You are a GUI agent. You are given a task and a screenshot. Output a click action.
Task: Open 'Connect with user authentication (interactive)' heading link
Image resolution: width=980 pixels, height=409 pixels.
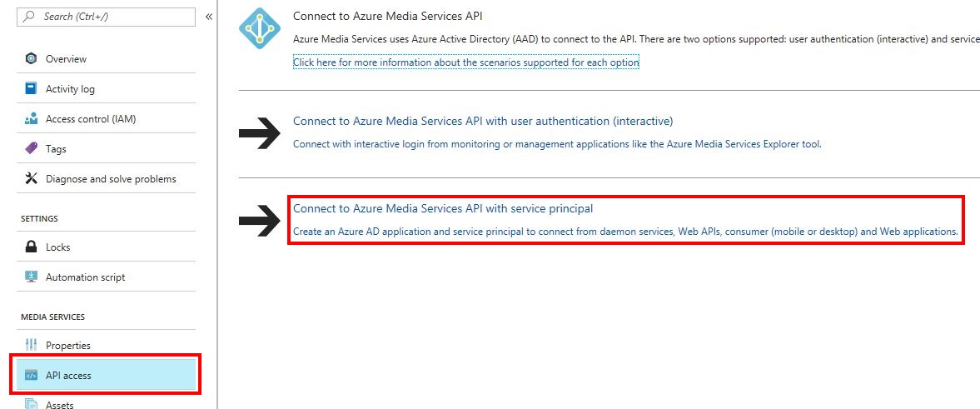483,121
